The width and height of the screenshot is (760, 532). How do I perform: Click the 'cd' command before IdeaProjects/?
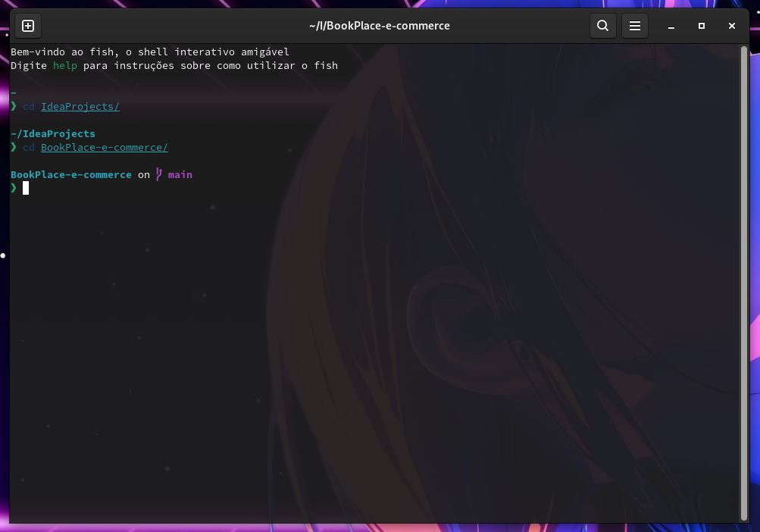(x=29, y=106)
